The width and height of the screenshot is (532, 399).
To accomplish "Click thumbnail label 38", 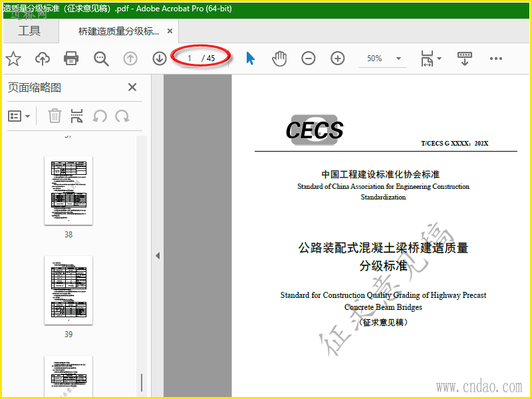I will pyautogui.click(x=68, y=235).
